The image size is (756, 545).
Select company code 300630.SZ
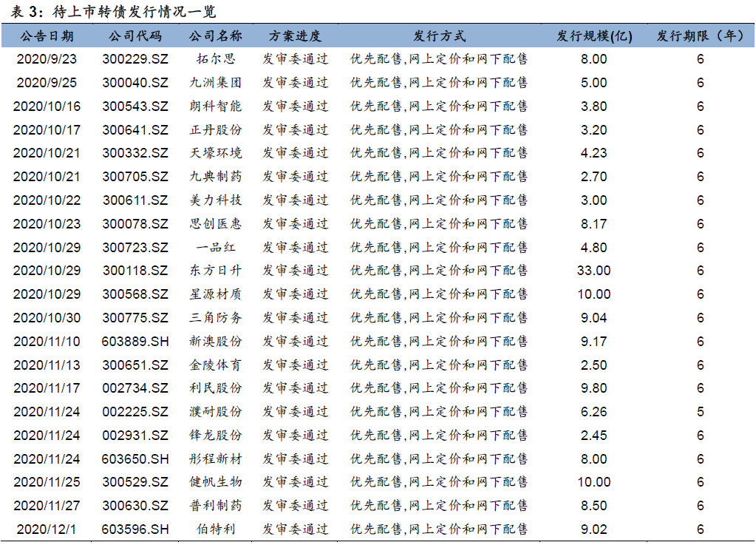coord(135,507)
